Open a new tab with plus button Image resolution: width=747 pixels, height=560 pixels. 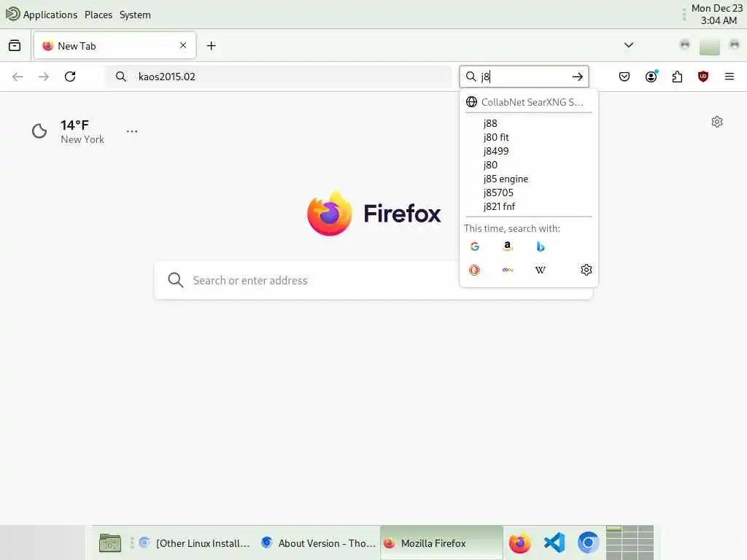pyautogui.click(x=211, y=46)
